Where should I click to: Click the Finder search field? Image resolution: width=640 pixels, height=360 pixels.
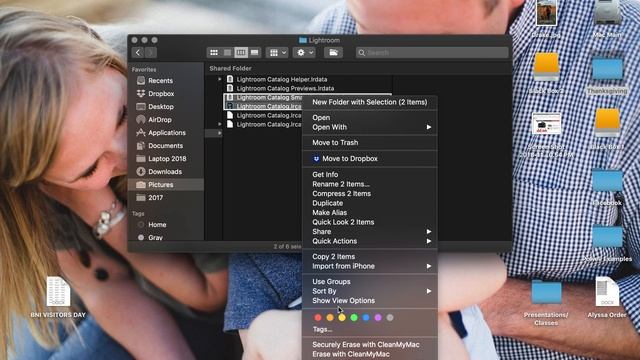coord(432,53)
